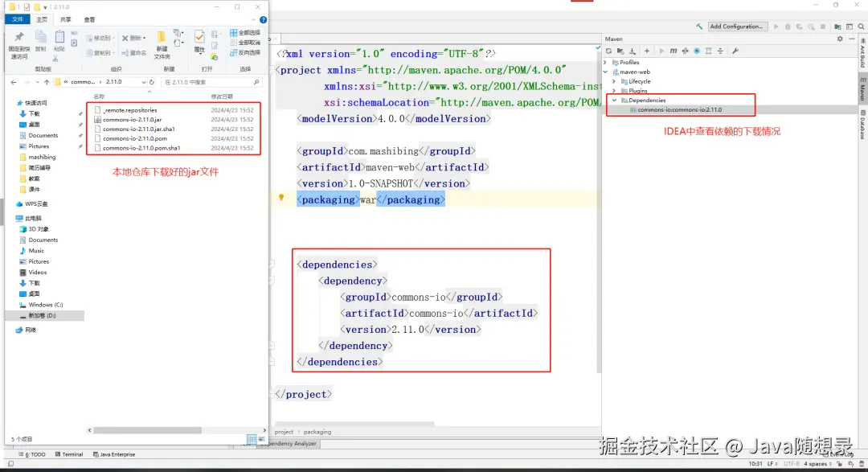Expand Plugins node in Maven tree

[614, 91]
